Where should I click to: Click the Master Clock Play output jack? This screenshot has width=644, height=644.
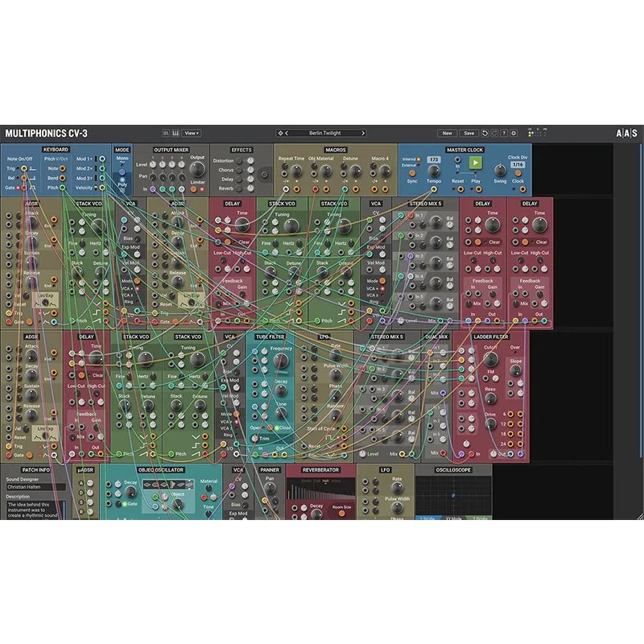click(x=479, y=189)
